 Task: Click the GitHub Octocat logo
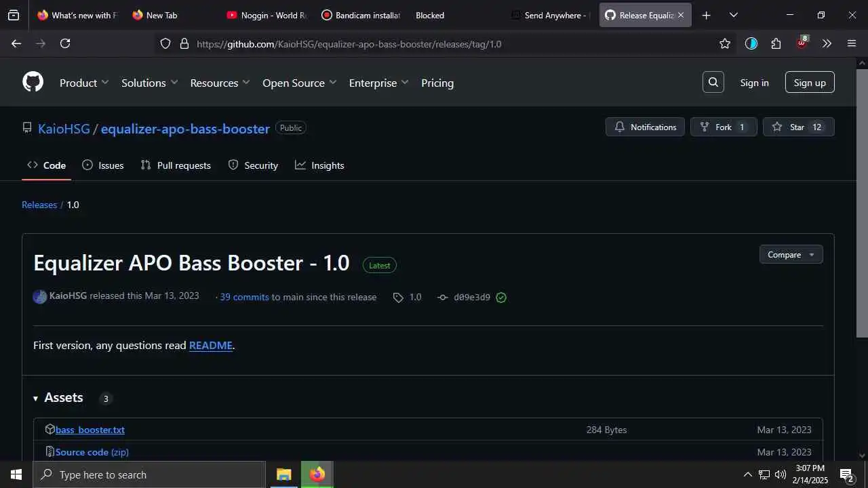[33, 83]
